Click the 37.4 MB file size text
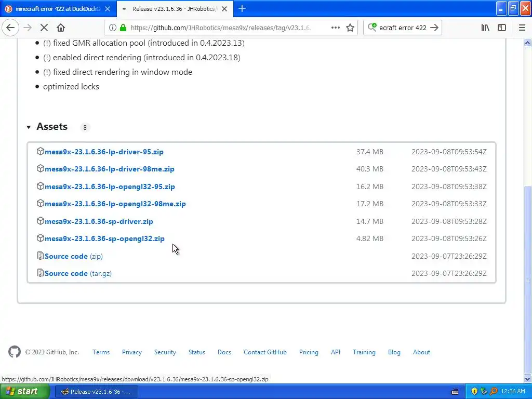Image resolution: width=532 pixels, height=399 pixels. coord(369,152)
